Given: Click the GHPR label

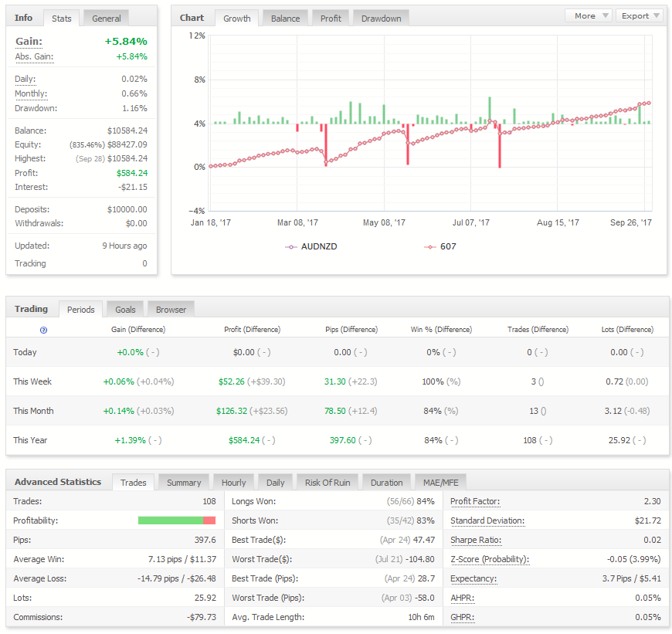Looking at the screenshot, I should 463,617.
